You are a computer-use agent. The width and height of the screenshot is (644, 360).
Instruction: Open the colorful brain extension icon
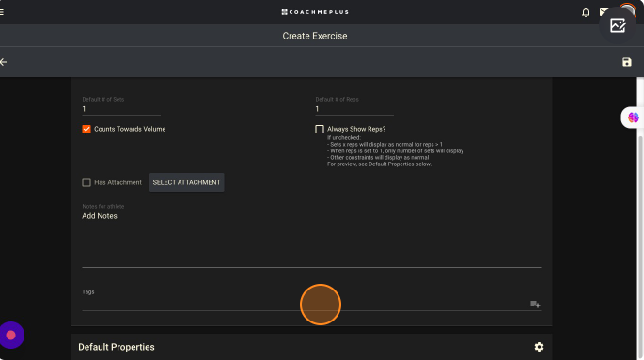click(x=634, y=117)
